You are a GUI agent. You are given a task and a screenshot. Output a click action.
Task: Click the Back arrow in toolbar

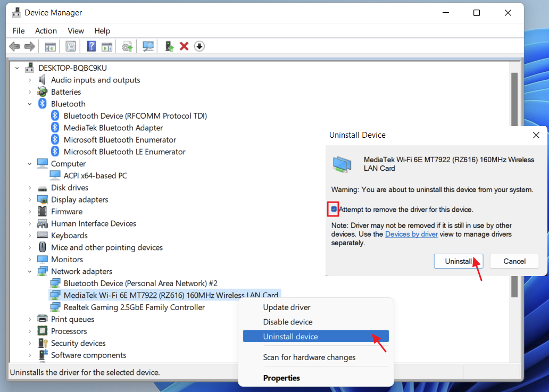tap(15, 46)
